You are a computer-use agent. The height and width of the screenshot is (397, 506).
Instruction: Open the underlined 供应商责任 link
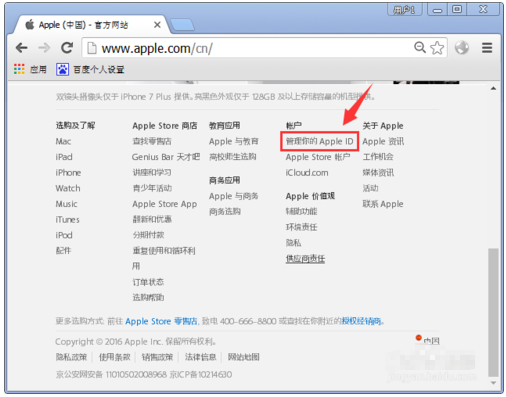(305, 259)
